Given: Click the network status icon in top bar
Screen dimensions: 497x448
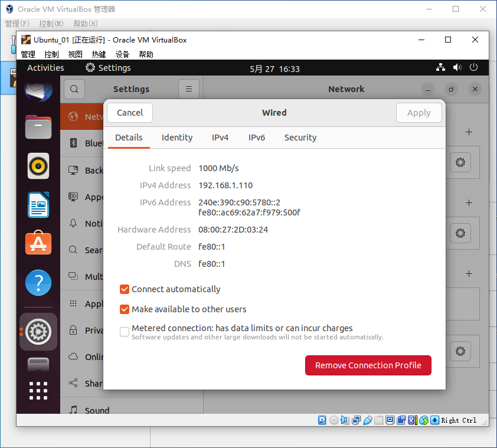Looking at the screenshot, I should click(440, 67).
